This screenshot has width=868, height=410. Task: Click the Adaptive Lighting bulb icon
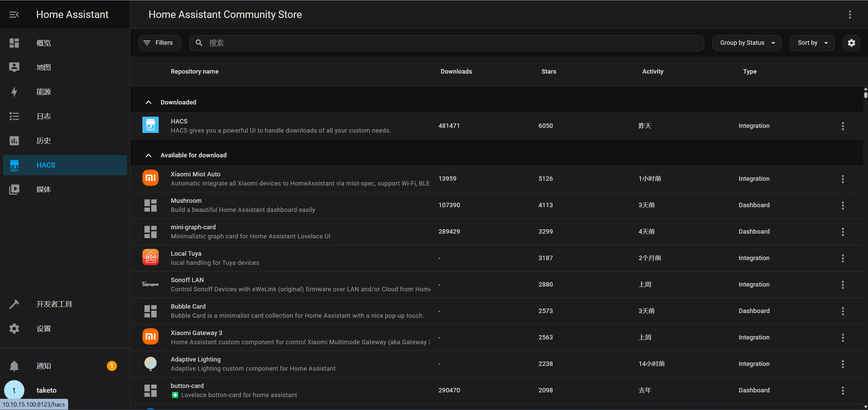pyautogui.click(x=151, y=363)
